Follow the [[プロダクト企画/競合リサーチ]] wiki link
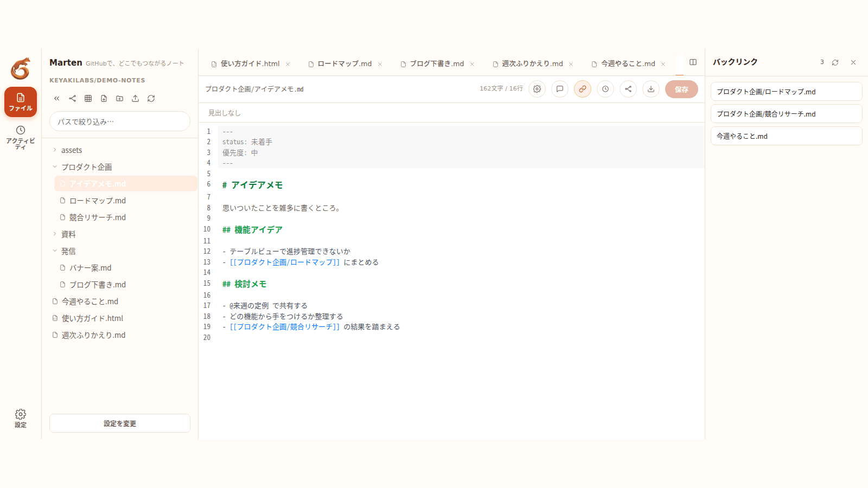This screenshot has width=868, height=488. [285, 326]
